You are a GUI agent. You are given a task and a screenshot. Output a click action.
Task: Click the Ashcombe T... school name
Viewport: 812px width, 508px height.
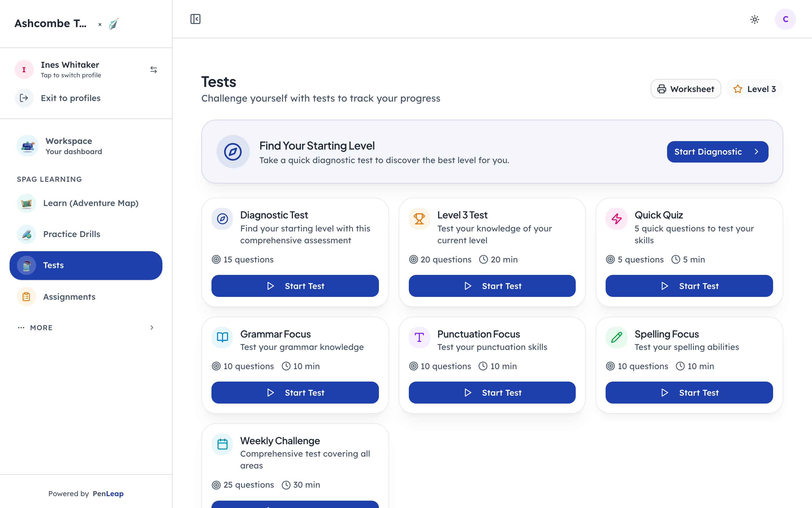(x=50, y=23)
